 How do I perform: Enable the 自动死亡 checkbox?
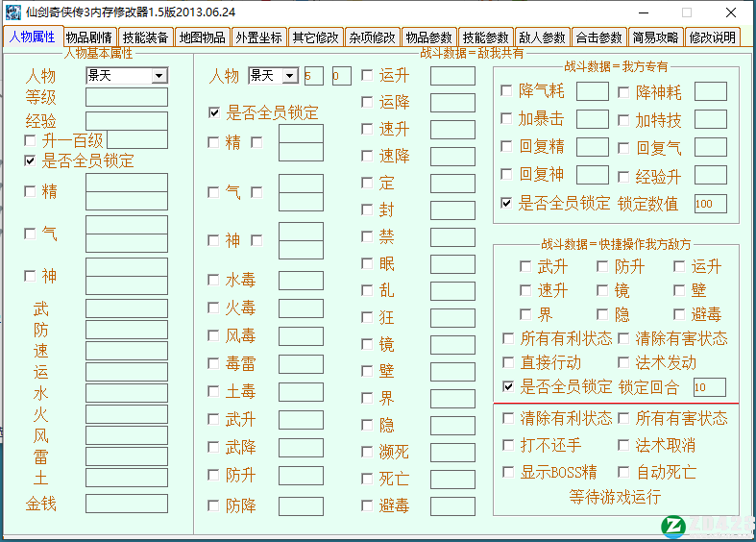(623, 472)
